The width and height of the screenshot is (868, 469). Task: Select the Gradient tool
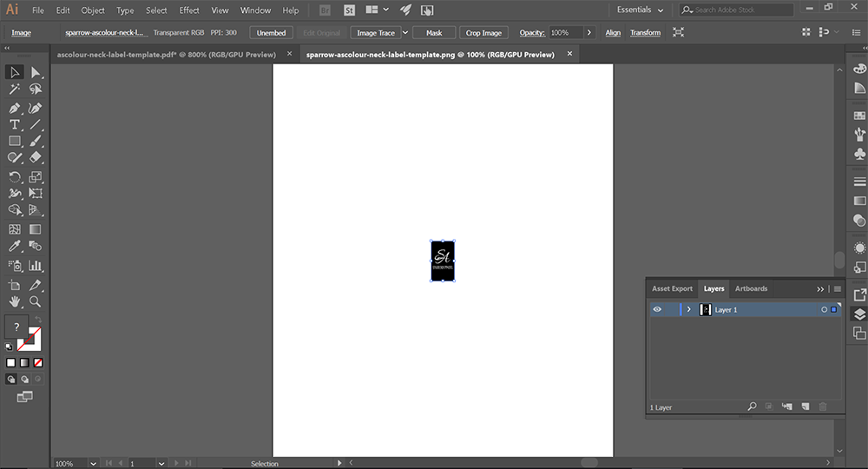click(36, 229)
